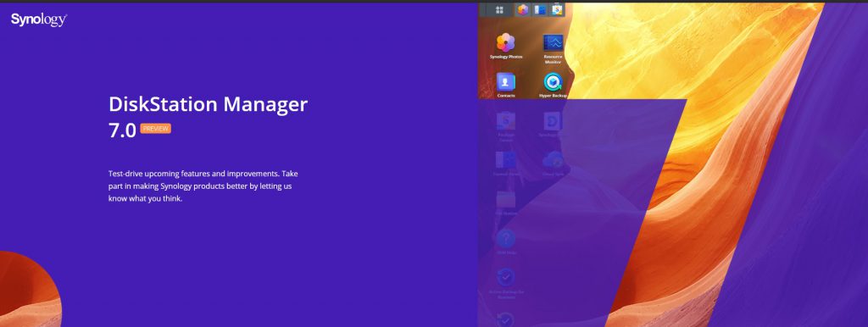Open the Resource Monitor desktop icon
868x327 pixels.
[x=553, y=42]
